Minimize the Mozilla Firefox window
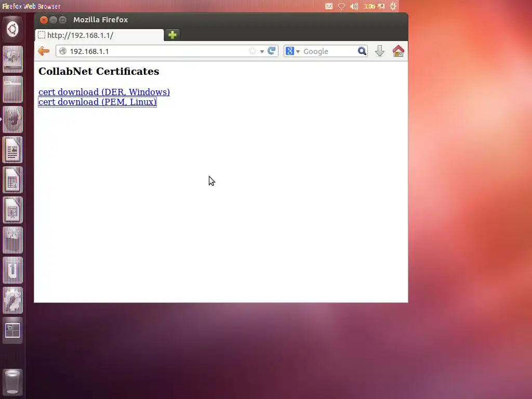This screenshot has height=399, width=532. [53, 20]
